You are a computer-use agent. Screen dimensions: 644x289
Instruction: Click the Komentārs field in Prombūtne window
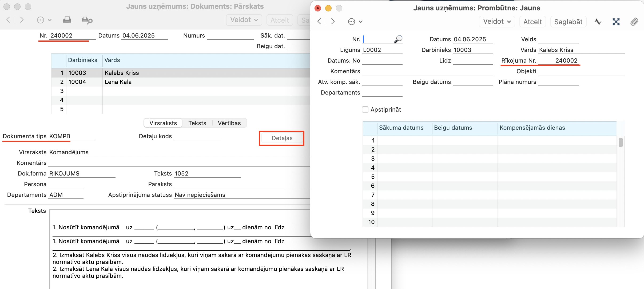(428, 71)
